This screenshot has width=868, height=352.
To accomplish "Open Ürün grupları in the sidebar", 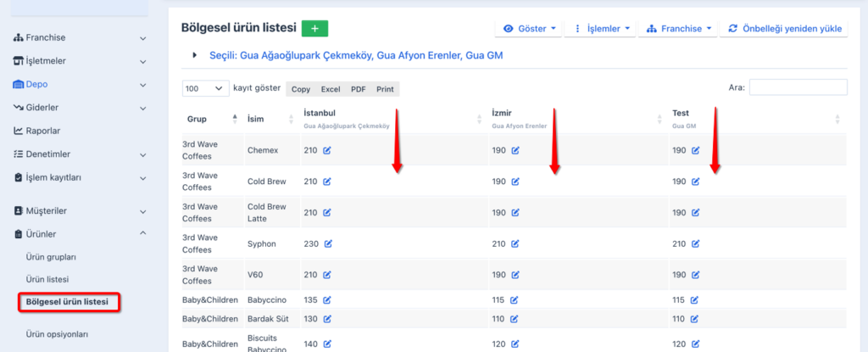I will click(x=51, y=257).
